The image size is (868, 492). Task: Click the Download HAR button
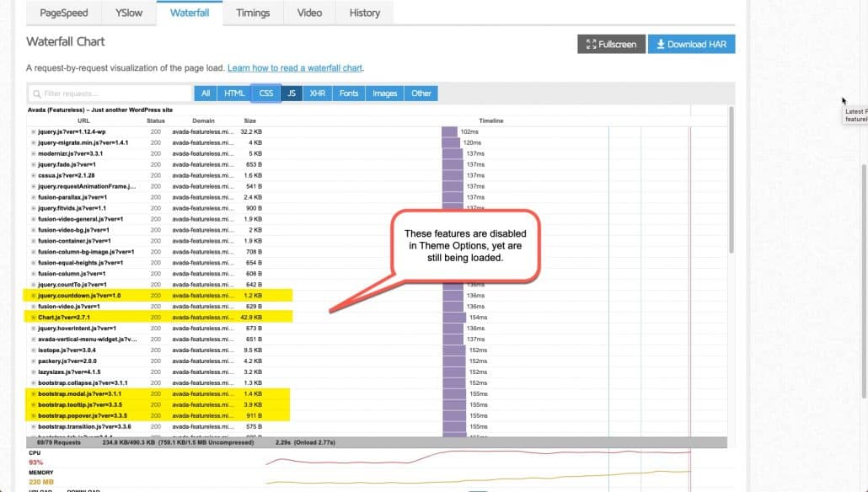tap(691, 44)
